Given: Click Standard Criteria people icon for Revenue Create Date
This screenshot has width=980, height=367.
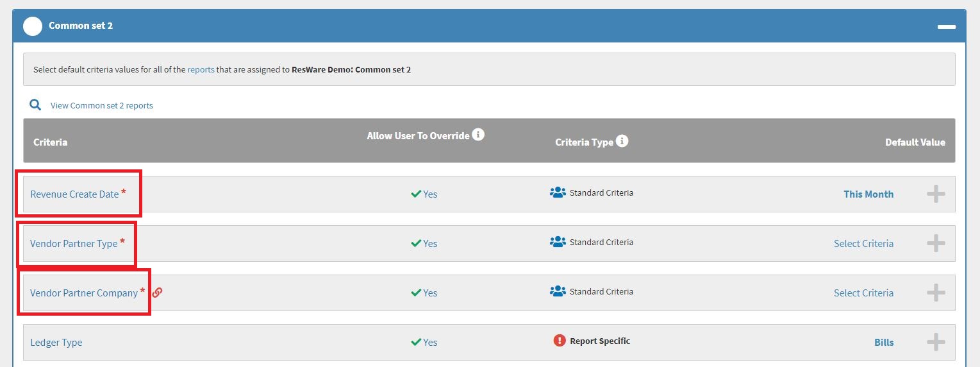Looking at the screenshot, I should pyautogui.click(x=558, y=192).
